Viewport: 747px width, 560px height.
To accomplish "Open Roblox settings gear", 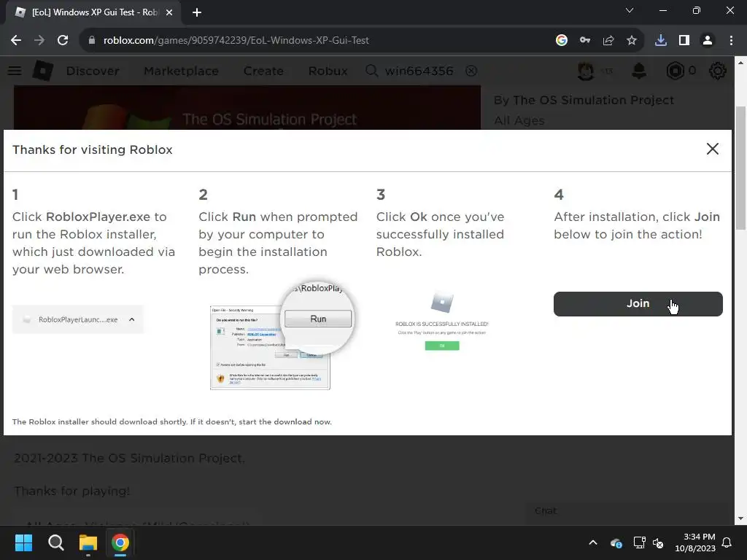I will 718,71.
